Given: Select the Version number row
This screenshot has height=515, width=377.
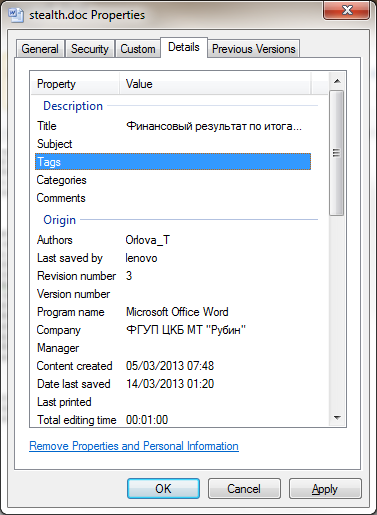Looking at the screenshot, I should [x=173, y=294].
